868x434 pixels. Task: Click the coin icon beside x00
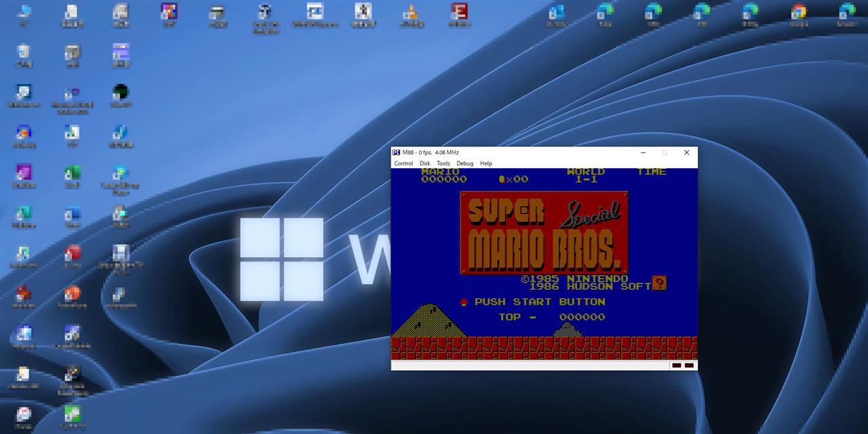(502, 179)
